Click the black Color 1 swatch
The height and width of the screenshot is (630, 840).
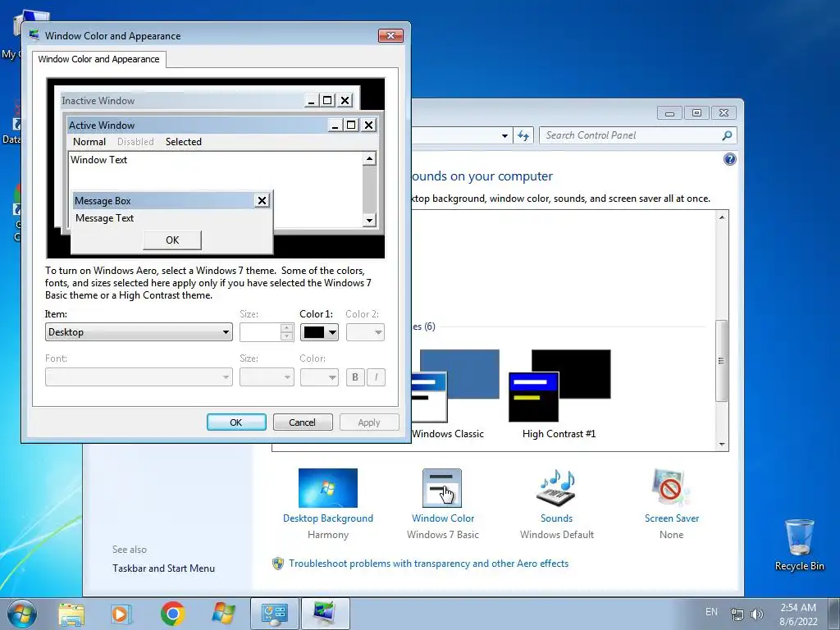(x=314, y=333)
